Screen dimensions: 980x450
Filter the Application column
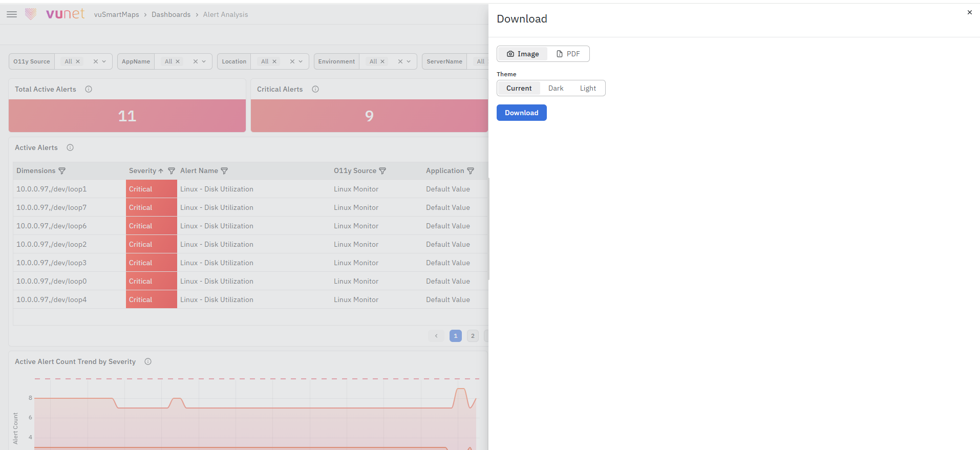(x=471, y=171)
